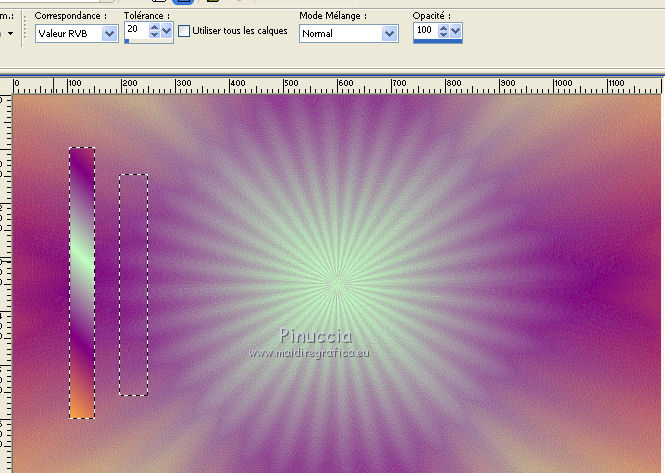Open the Mode Mélange dropdown showing Normal

pyautogui.click(x=349, y=34)
